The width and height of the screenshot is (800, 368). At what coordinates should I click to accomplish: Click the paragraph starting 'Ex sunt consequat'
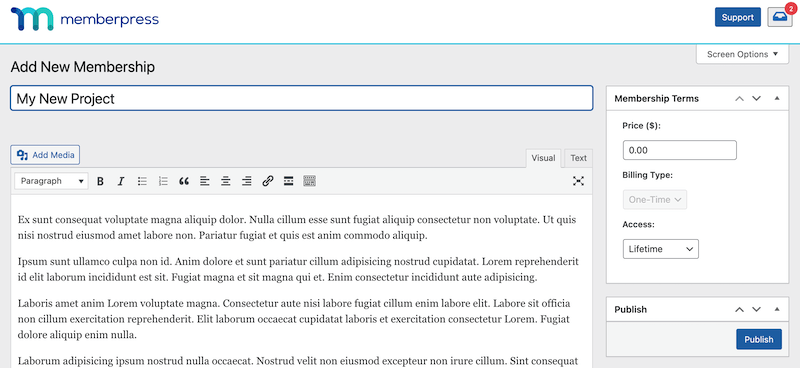297,228
